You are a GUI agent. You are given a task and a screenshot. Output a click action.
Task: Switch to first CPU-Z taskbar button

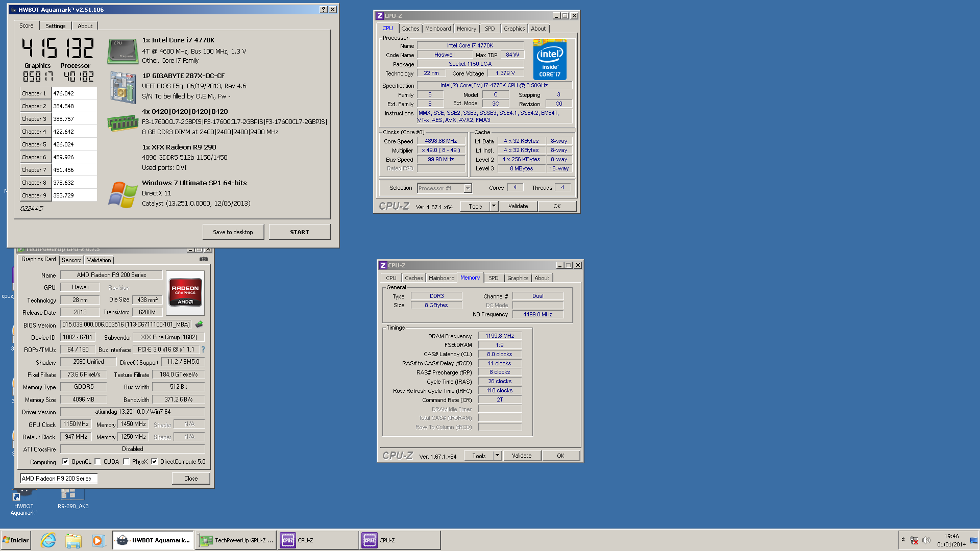point(318,540)
